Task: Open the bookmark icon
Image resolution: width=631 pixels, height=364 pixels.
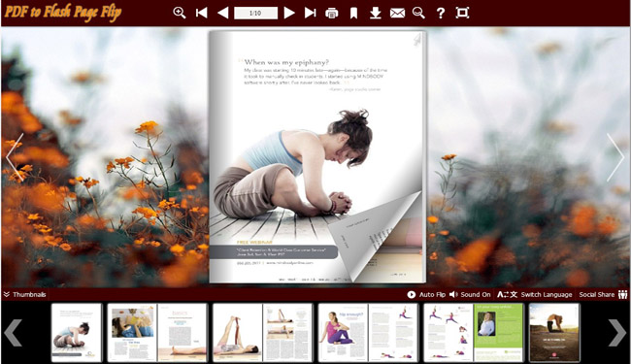Action: tap(353, 14)
